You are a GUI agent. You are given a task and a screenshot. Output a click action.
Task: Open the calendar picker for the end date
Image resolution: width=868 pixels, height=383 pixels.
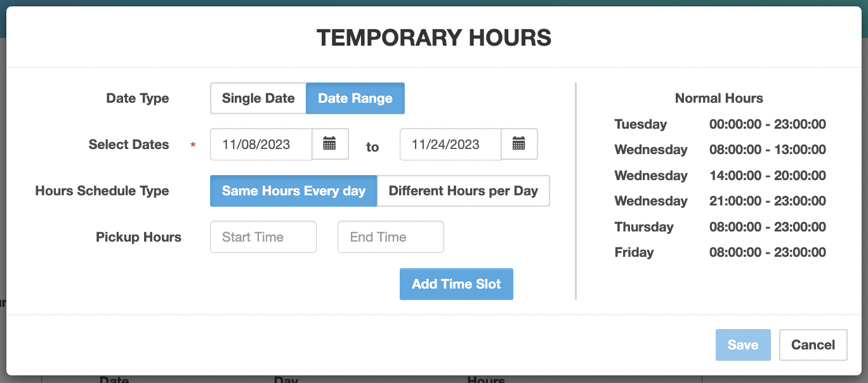(519, 144)
